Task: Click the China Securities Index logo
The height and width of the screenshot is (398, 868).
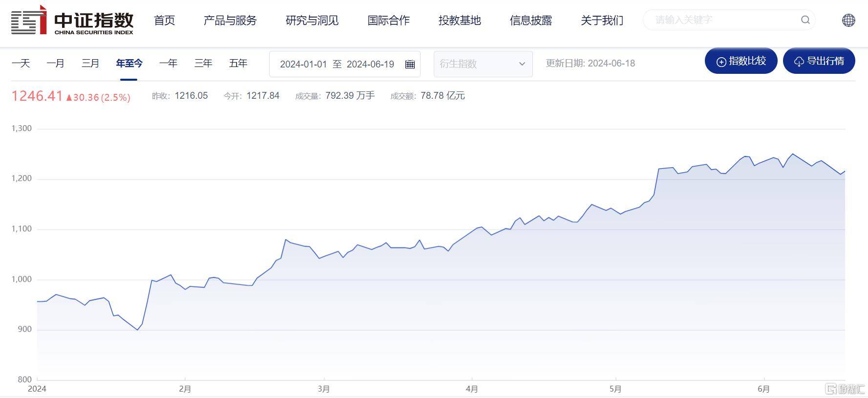Action: 72,20
